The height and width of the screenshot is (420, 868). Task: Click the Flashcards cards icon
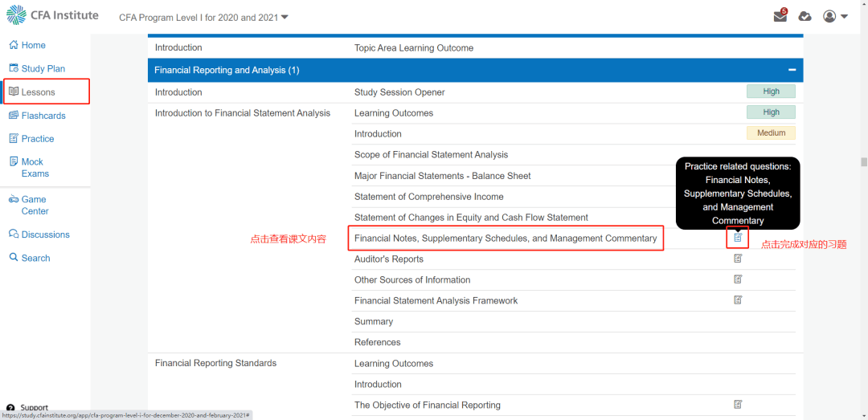(14, 115)
